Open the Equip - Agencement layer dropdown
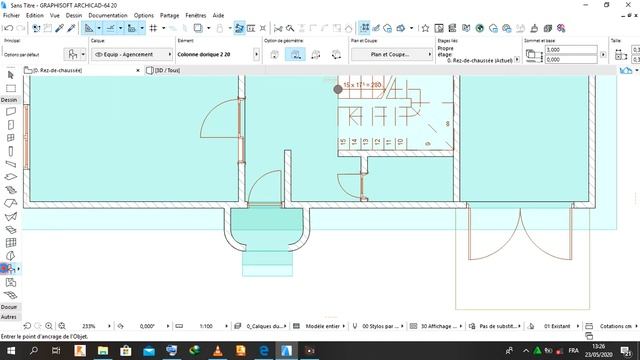The image size is (640, 360). (132, 54)
